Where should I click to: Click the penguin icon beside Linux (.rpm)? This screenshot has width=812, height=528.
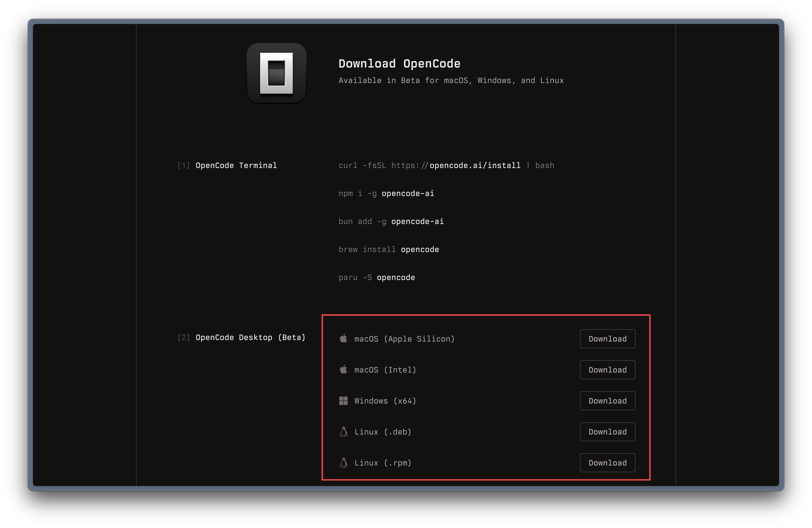point(343,463)
